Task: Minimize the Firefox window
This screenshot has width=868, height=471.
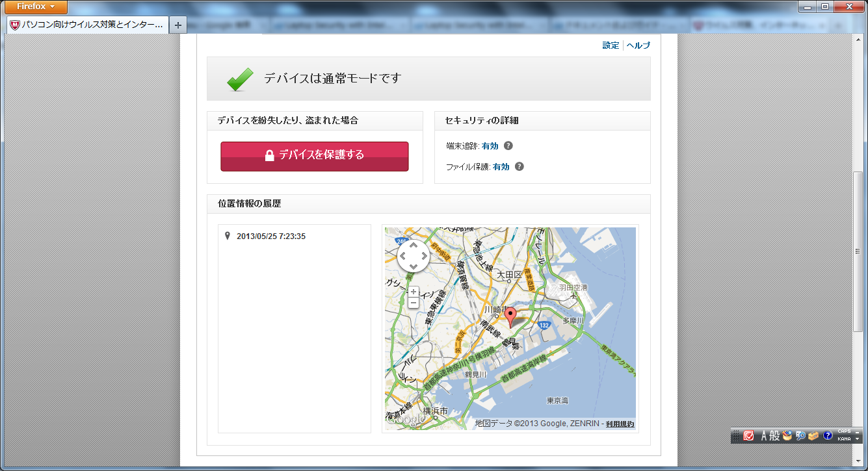Action: tap(808, 6)
